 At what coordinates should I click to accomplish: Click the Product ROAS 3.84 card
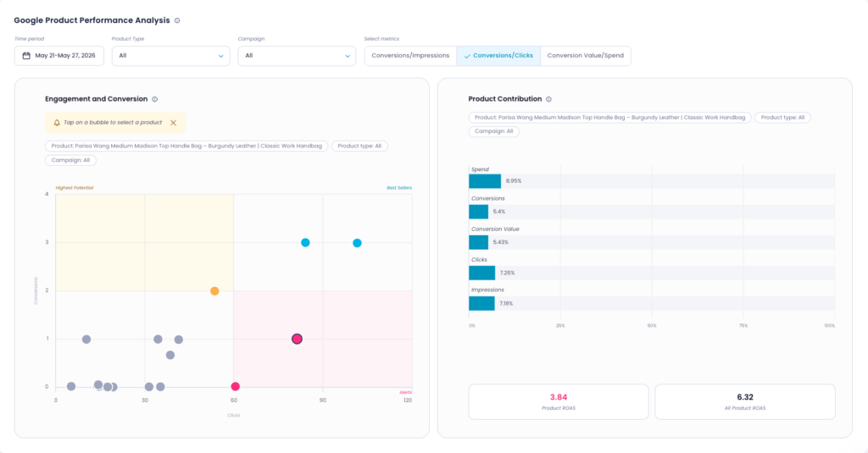tap(559, 401)
